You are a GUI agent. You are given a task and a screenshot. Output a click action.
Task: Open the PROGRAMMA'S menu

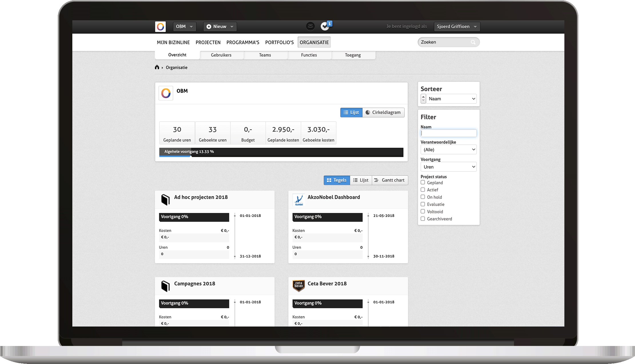click(243, 42)
